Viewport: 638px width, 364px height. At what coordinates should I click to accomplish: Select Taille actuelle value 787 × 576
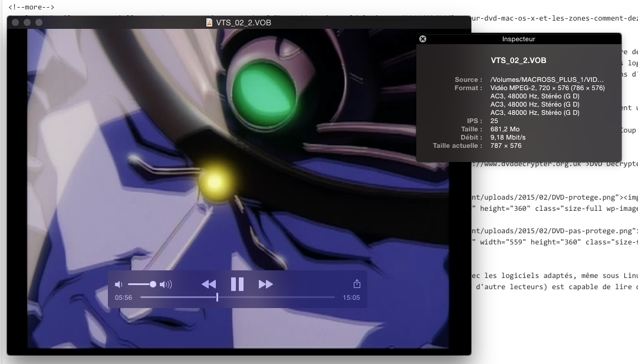pyautogui.click(x=506, y=145)
